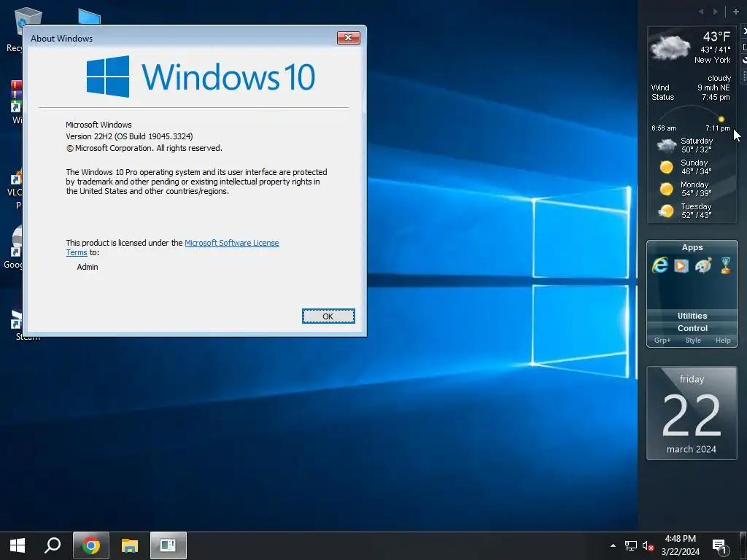Open File Explorer from the taskbar
This screenshot has height=560, width=747.
129,545
